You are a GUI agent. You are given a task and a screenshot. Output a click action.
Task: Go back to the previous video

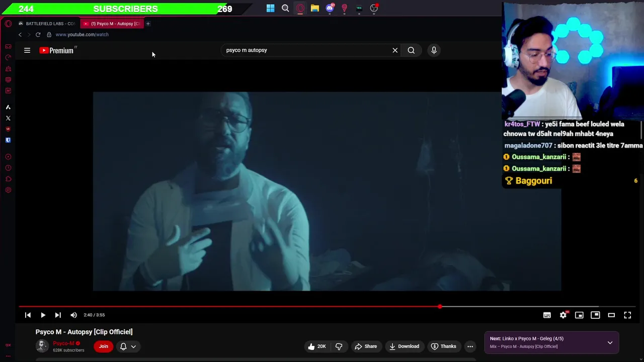pyautogui.click(x=28, y=315)
